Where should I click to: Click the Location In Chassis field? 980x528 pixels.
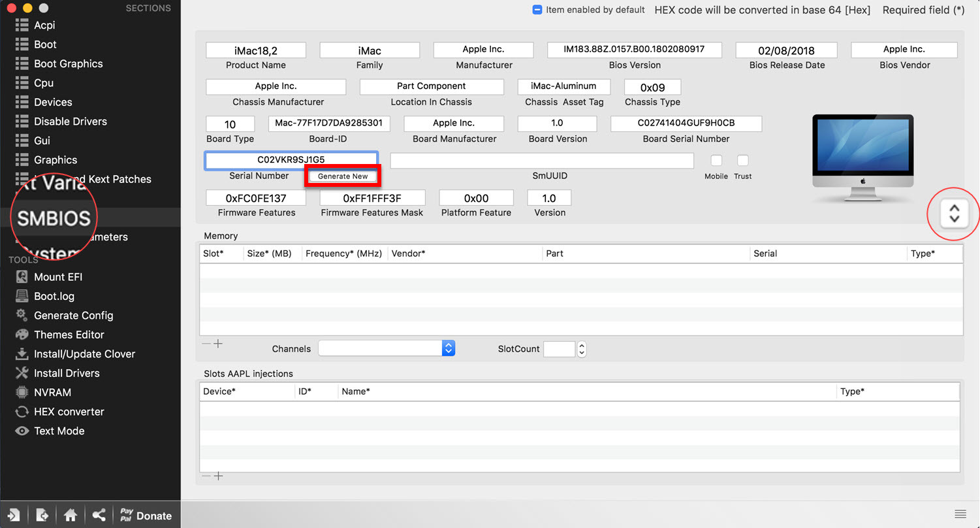pyautogui.click(x=432, y=87)
